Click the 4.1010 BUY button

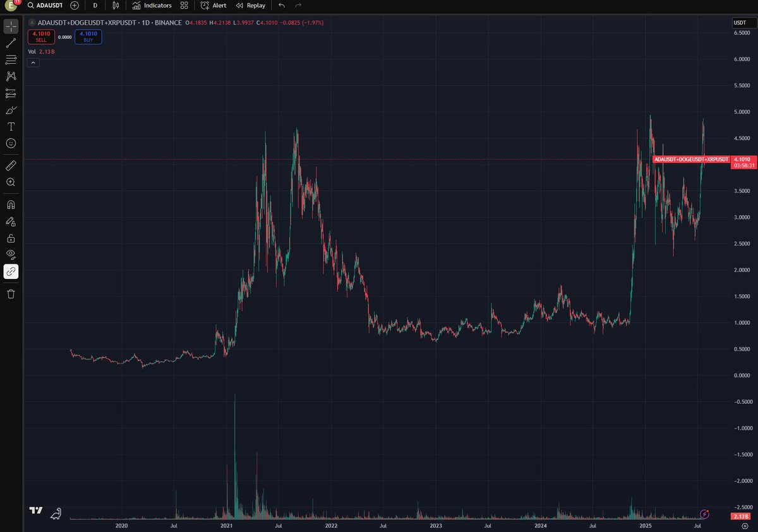(x=88, y=37)
